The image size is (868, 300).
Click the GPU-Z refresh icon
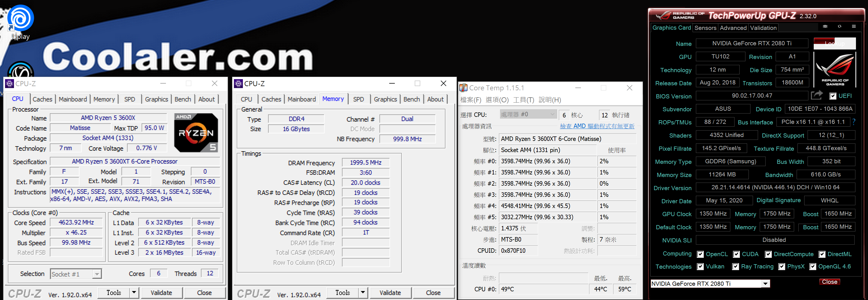tap(839, 26)
